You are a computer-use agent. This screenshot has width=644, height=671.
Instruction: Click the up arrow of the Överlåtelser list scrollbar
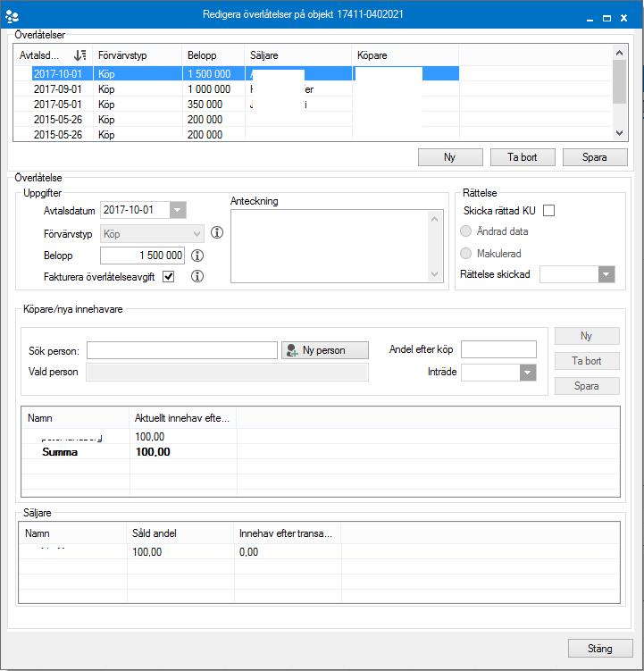[x=619, y=53]
